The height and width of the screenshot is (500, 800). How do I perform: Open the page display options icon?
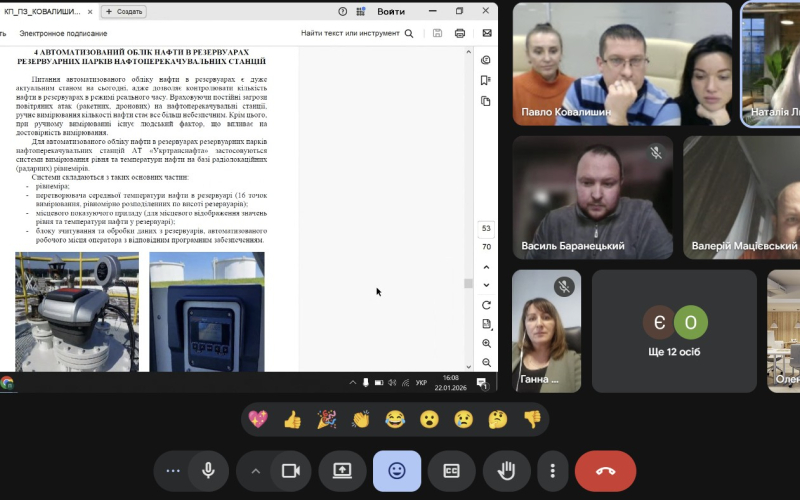coord(486,324)
